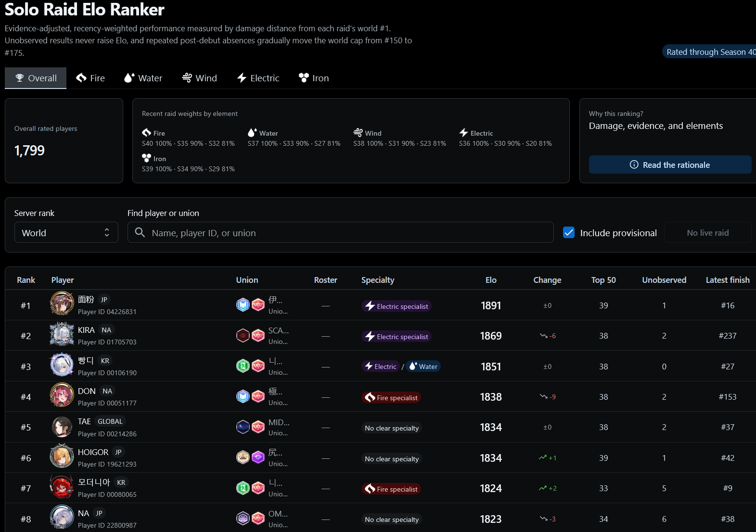This screenshot has width=756, height=532.
Task: Click the Electric tag in 빵디's row
Action: click(x=381, y=366)
